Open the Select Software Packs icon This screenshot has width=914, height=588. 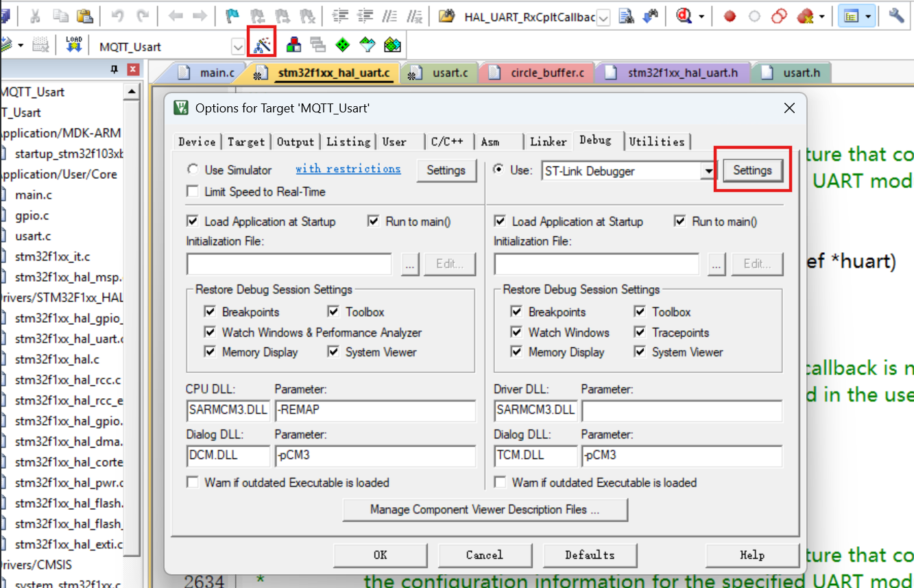(x=368, y=46)
